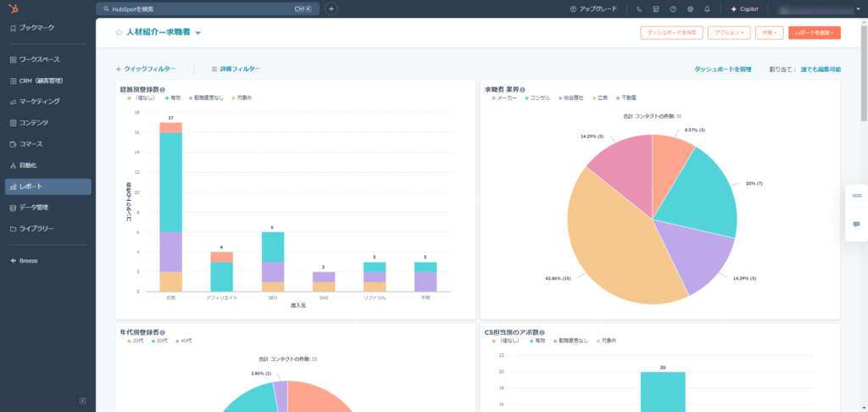The image size is (868, 412).
Task: Toggle コンサル legend in 求職者 業界 chart
Action: [x=537, y=98]
